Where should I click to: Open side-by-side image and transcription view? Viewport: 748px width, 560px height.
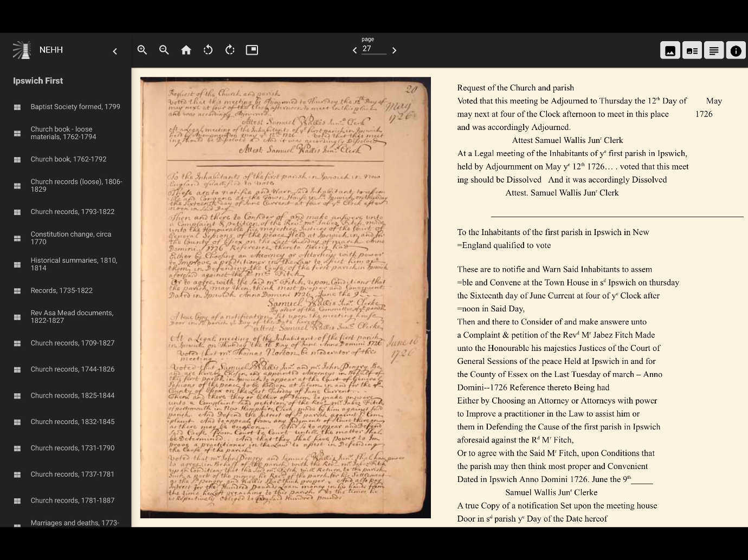click(x=692, y=50)
